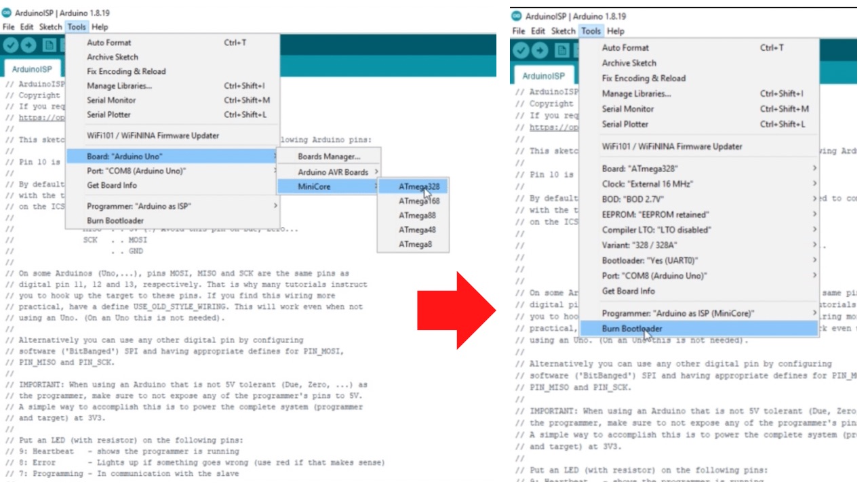Click the Verify checkmark icon in the left window
This screenshot has height=488, width=868.
click(10, 45)
